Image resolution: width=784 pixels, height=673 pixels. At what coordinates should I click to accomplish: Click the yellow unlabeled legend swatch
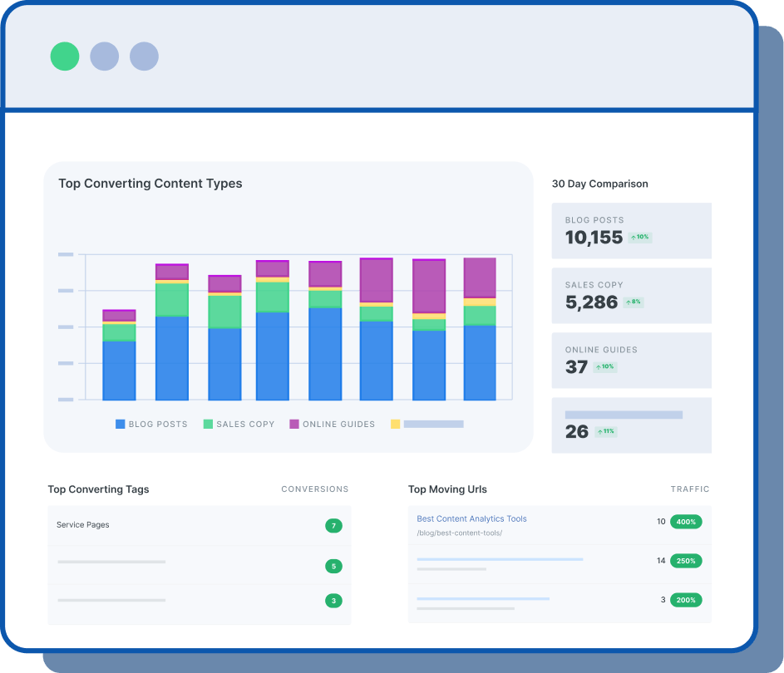[396, 424]
